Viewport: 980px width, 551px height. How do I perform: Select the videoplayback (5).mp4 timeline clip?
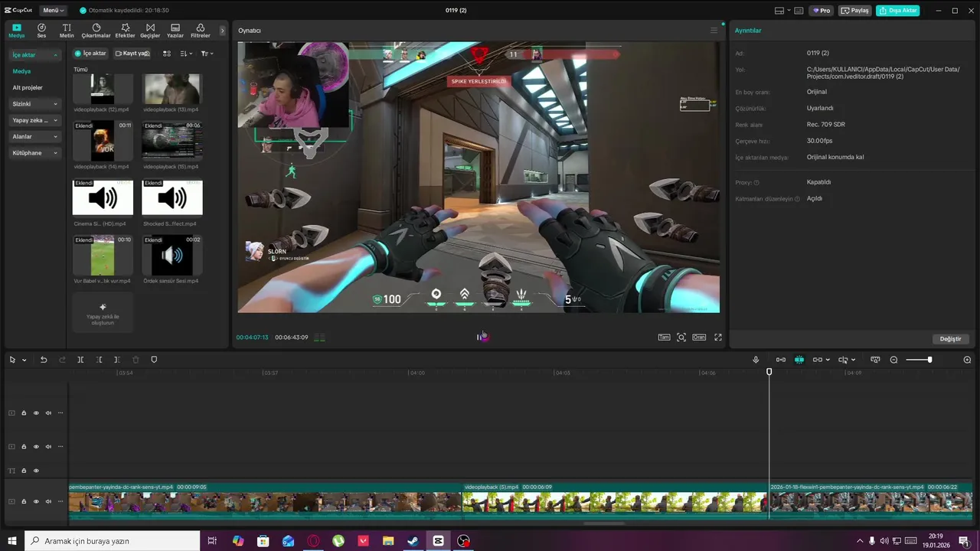(x=615, y=501)
